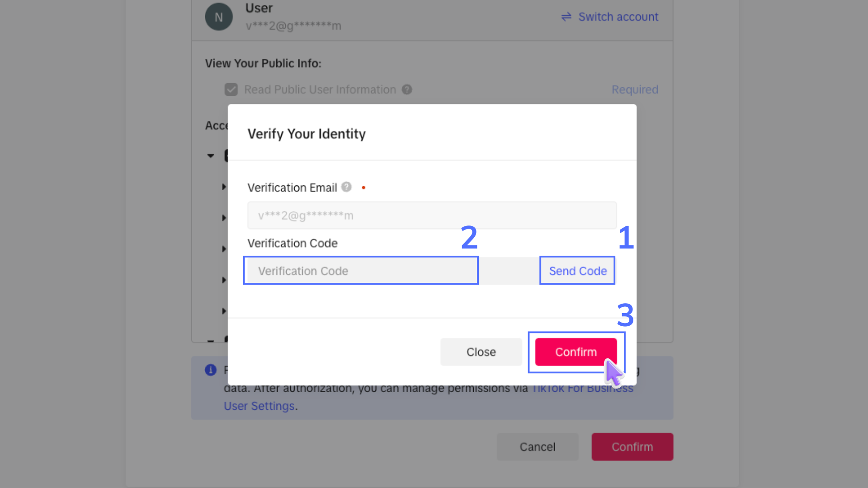868x488 pixels.
Task: Open the User Settings link
Action: point(259,406)
